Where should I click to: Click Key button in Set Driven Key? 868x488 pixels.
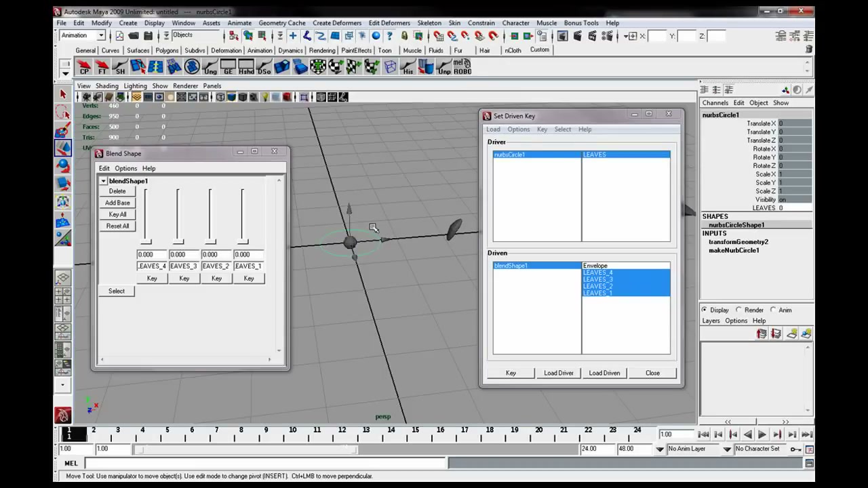[511, 373]
